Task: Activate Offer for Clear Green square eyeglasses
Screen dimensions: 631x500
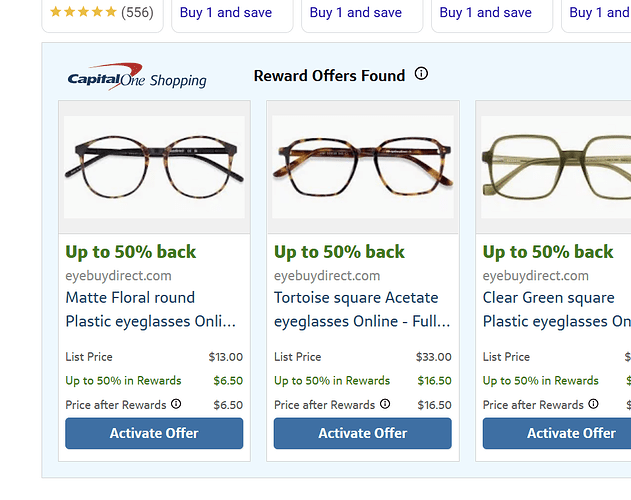Action: tap(557, 433)
